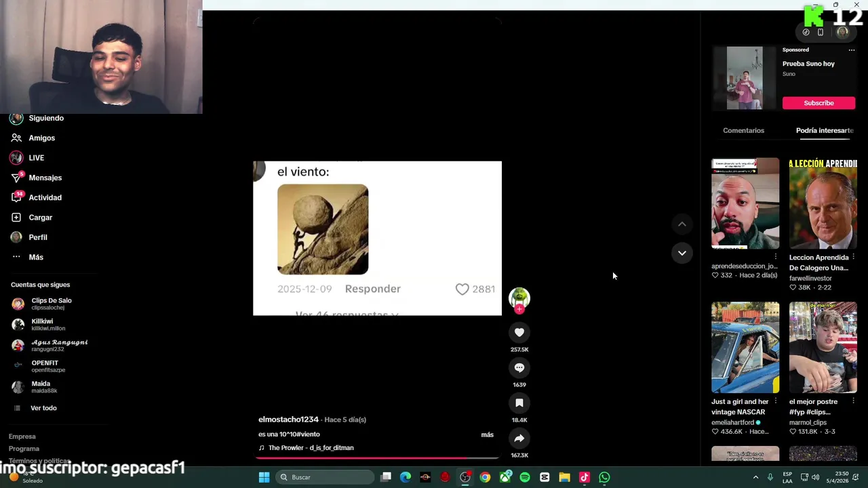Open the 'Leccion Aprendida De Calogero' video thumbnail

click(x=823, y=203)
